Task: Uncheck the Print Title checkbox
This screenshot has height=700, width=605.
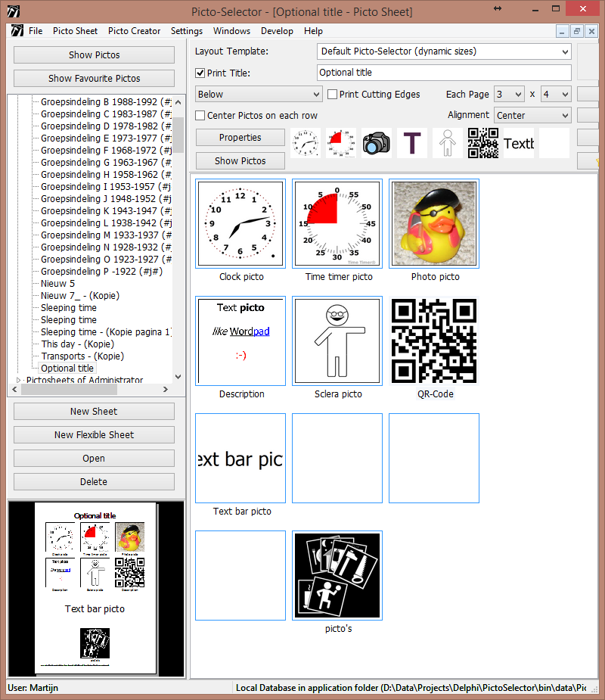Action: point(200,73)
